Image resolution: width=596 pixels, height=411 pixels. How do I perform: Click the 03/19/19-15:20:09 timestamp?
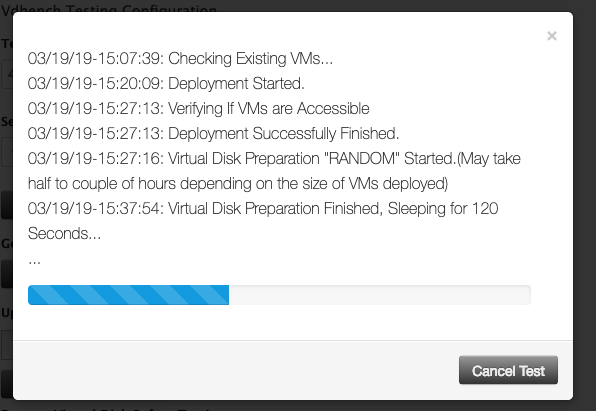[x=95, y=84]
